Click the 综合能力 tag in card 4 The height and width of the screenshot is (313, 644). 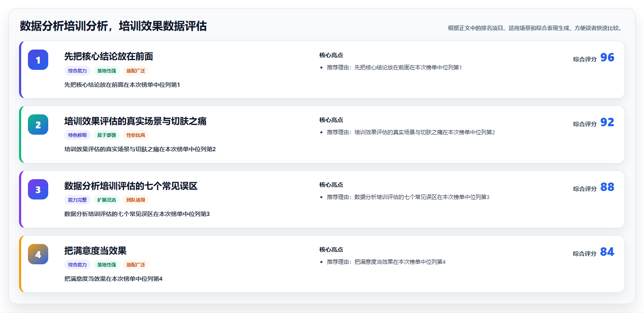[x=77, y=265]
